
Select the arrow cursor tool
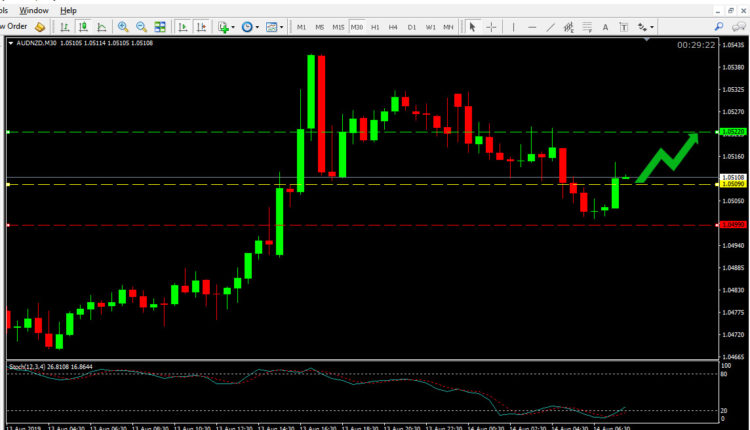click(472, 27)
